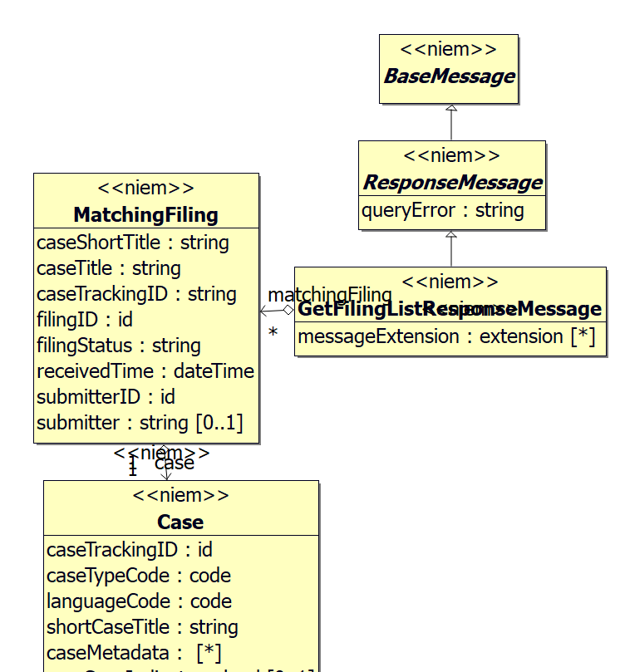Click the submitter : string [0..1] attribute
The image size is (620, 672).
coord(140,423)
